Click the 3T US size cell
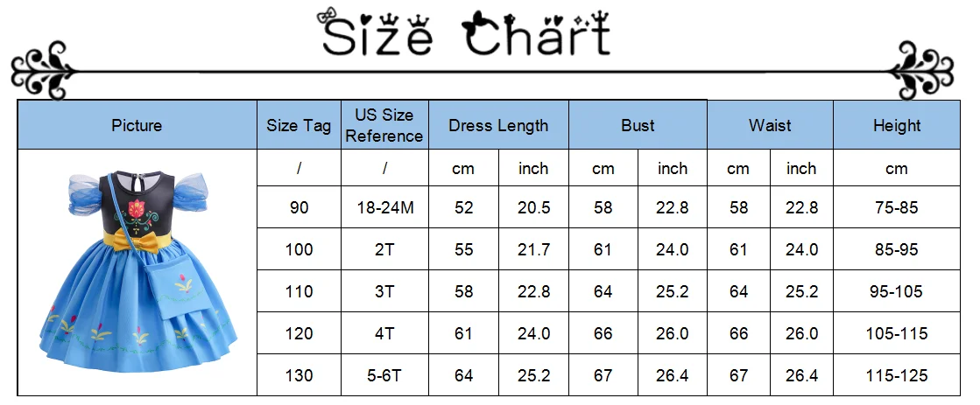Viewport: 980px width, 405px height. (384, 291)
